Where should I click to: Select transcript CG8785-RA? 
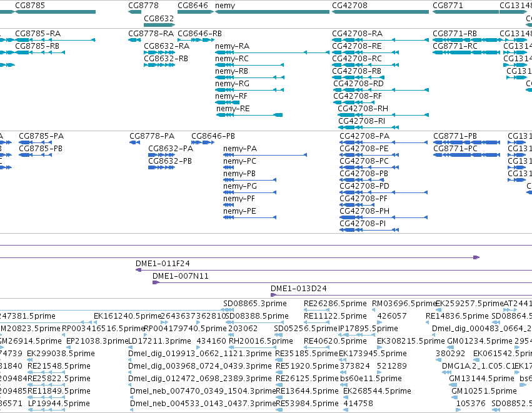point(55,40)
